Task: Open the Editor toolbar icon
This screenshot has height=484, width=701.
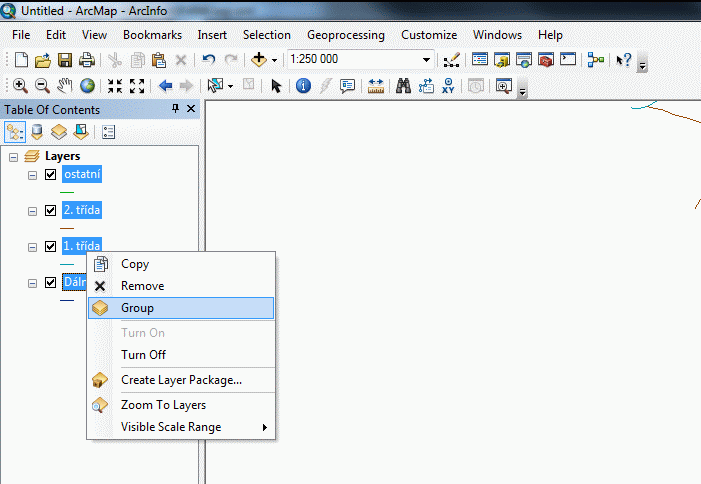Action: pyautogui.click(x=452, y=60)
